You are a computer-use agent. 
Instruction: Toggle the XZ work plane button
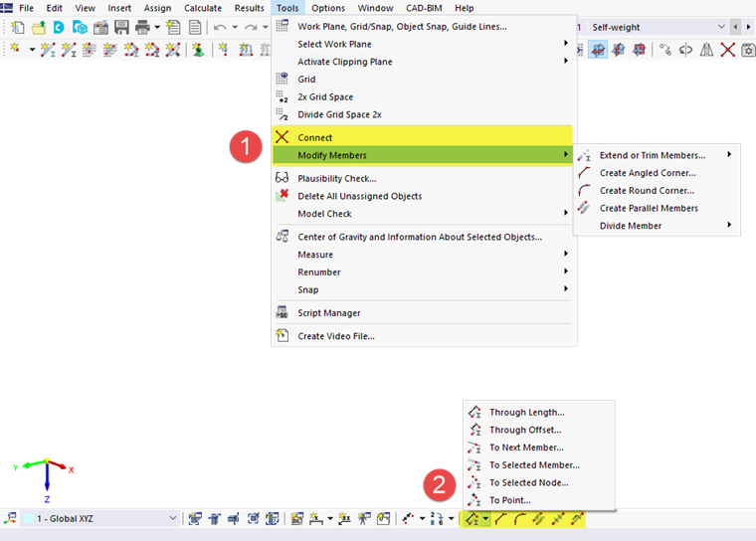[640, 49]
